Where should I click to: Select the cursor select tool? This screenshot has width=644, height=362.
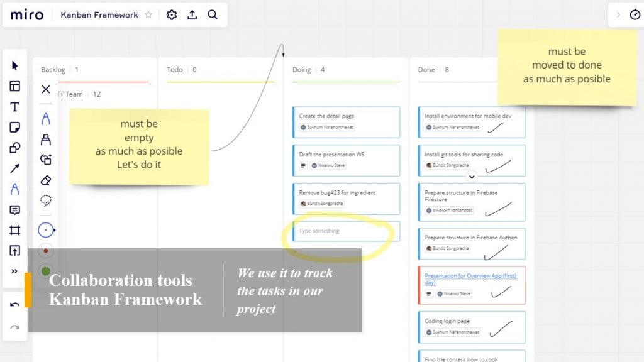tap(15, 65)
